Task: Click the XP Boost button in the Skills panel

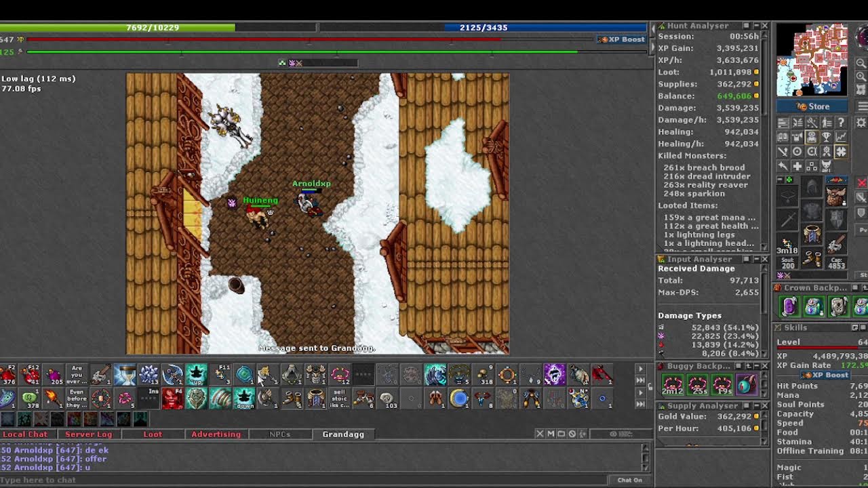Action: click(825, 375)
